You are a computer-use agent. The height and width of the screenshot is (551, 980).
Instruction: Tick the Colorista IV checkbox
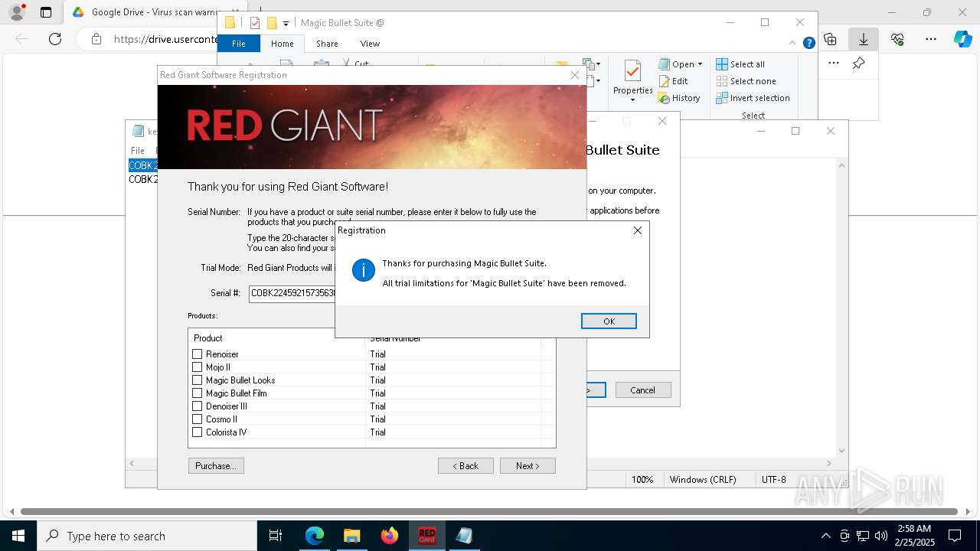pos(198,432)
